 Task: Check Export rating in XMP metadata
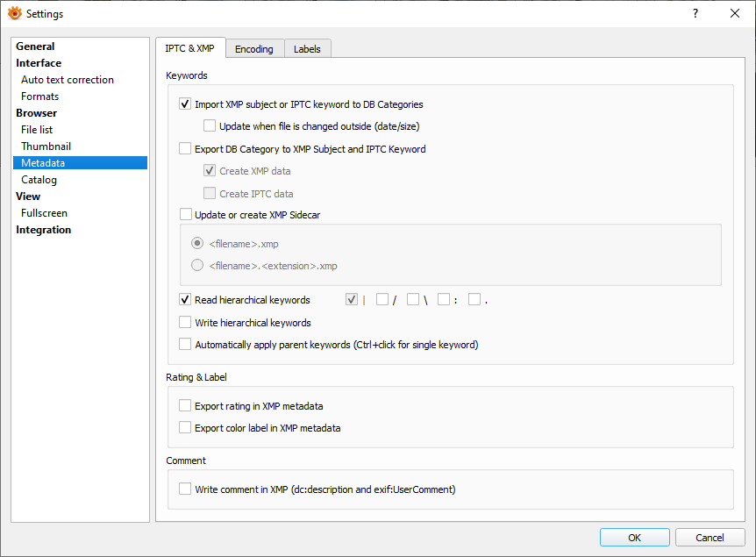pyautogui.click(x=185, y=406)
